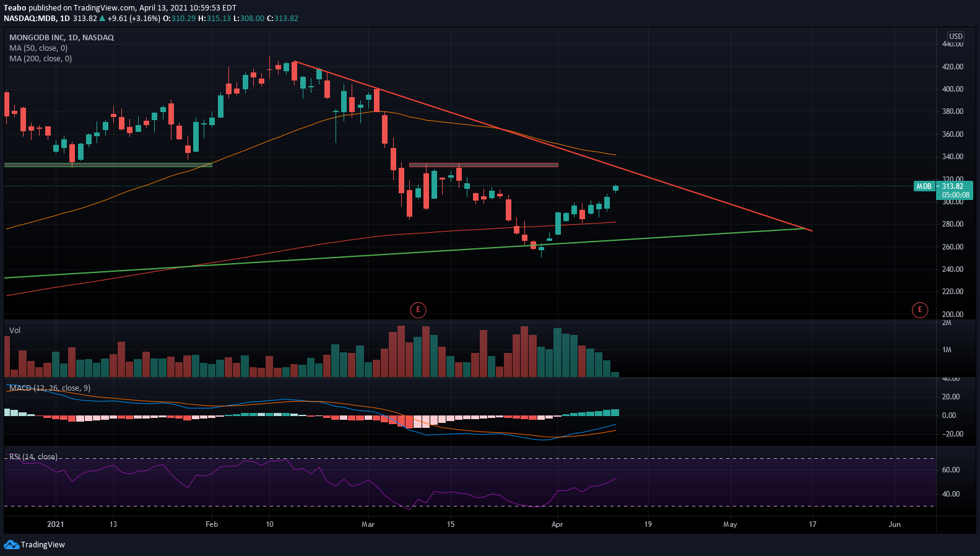Click the '15' March date label
This screenshot has width=980, height=556.
[x=451, y=524]
